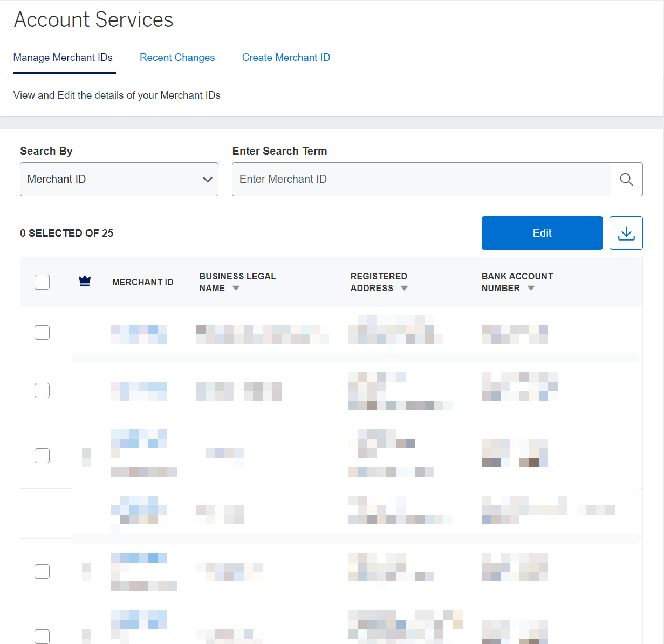Screen dimensions: 664x644
Task: Expand the Registered Address column dropdown
Action: pyautogui.click(x=404, y=288)
